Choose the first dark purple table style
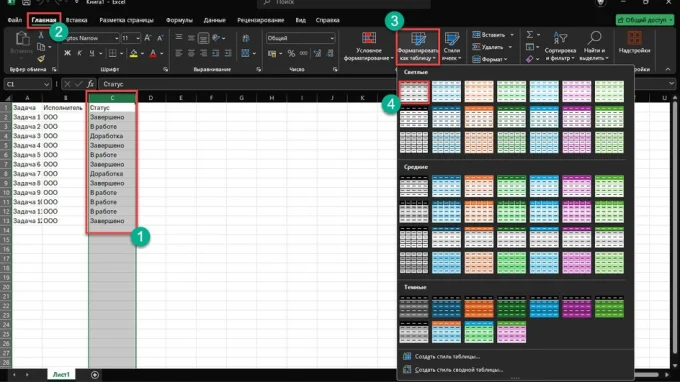Image resolution: width=680 pixels, height=382 pixels. click(576, 307)
